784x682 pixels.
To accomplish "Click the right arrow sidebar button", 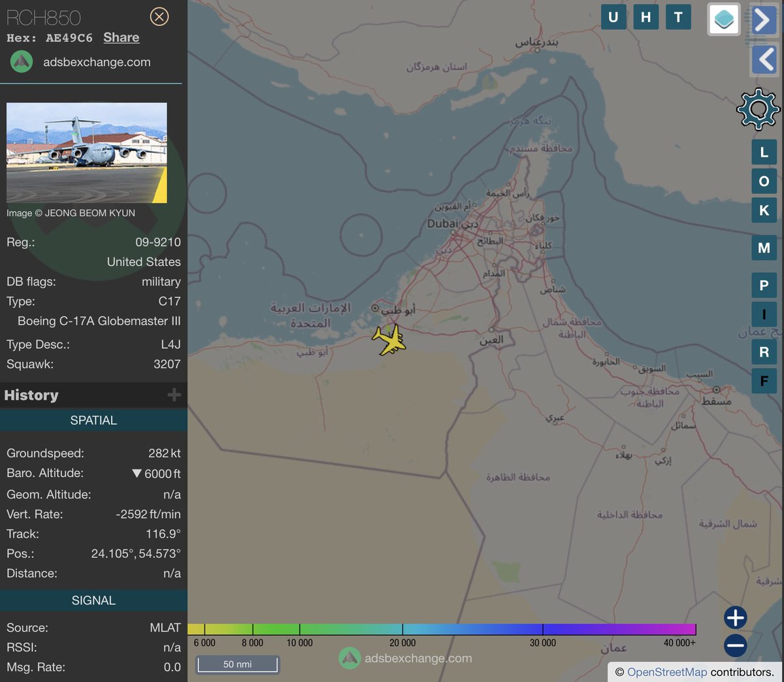I will pos(764,20).
